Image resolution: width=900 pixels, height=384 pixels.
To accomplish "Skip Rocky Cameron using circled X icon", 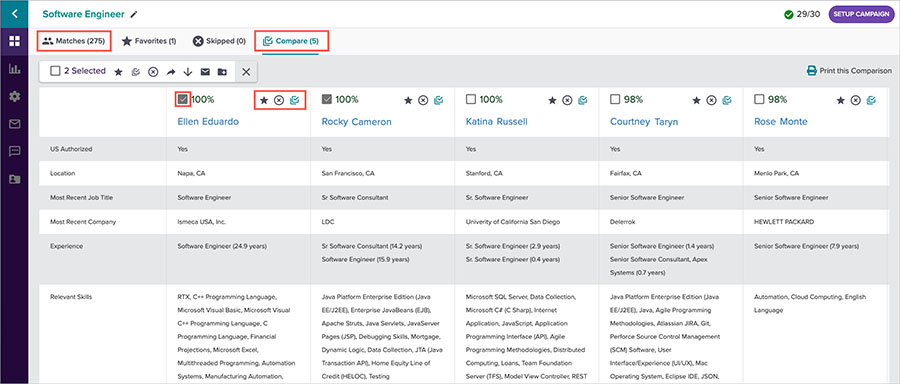I will click(423, 100).
